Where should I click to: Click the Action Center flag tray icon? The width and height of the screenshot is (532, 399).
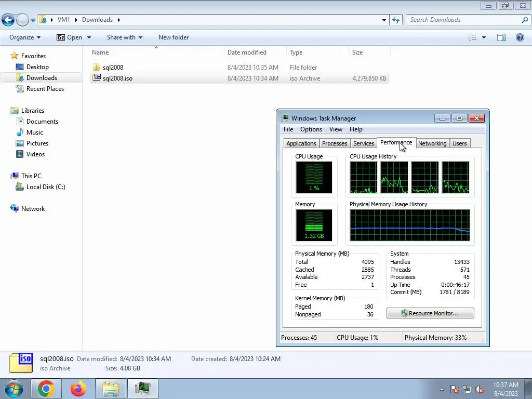[x=455, y=390]
